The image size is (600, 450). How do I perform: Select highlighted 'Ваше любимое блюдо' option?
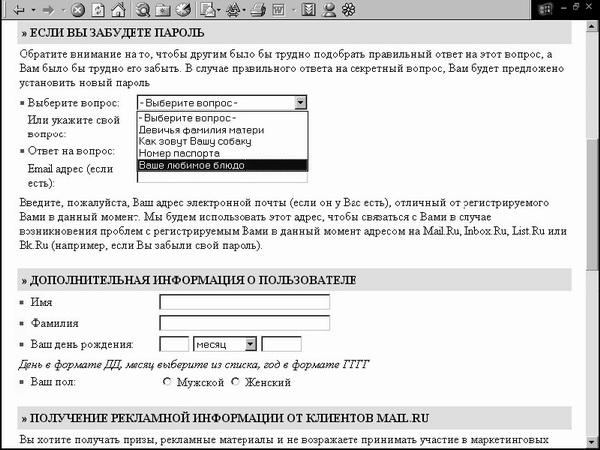(x=222, y=165)
